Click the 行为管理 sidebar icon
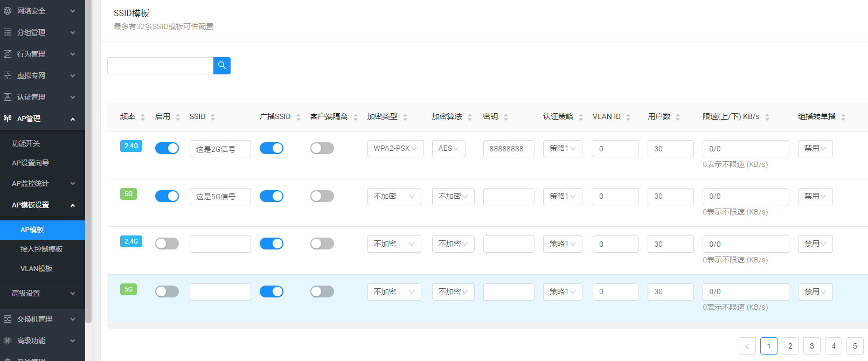Screen dimensions: 868x361 point(8,54)
